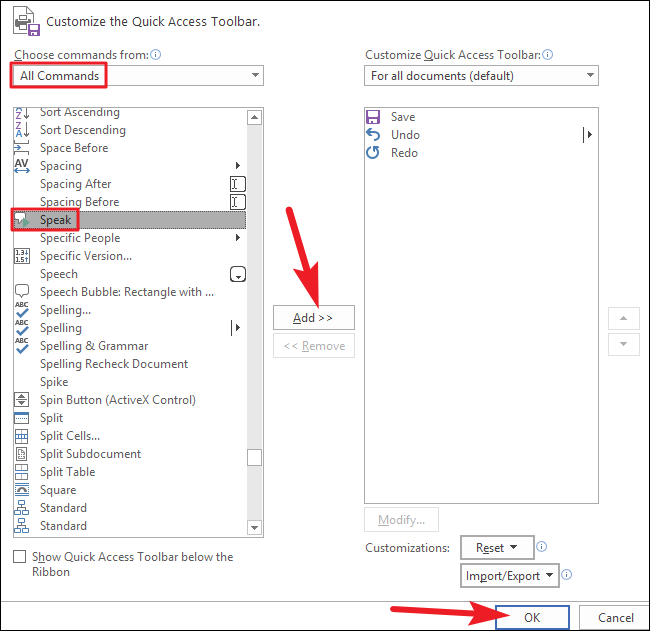Click the Add >> button

coord(314,318)
